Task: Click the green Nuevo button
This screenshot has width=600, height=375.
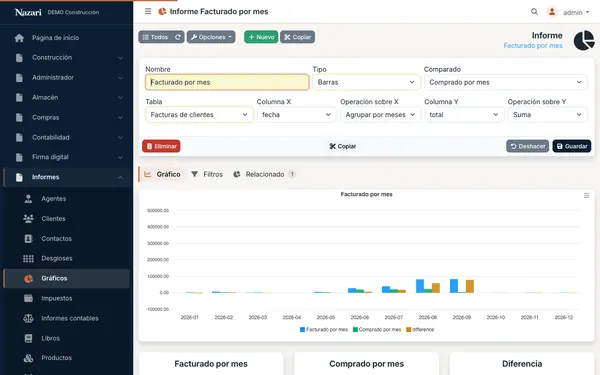Action: coord(261,37)
